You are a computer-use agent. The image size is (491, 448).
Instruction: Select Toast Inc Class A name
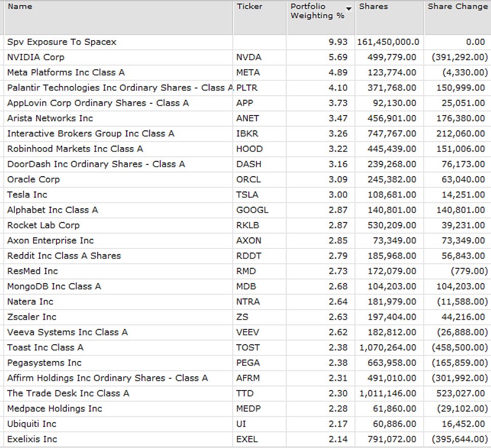coord(45,348)
